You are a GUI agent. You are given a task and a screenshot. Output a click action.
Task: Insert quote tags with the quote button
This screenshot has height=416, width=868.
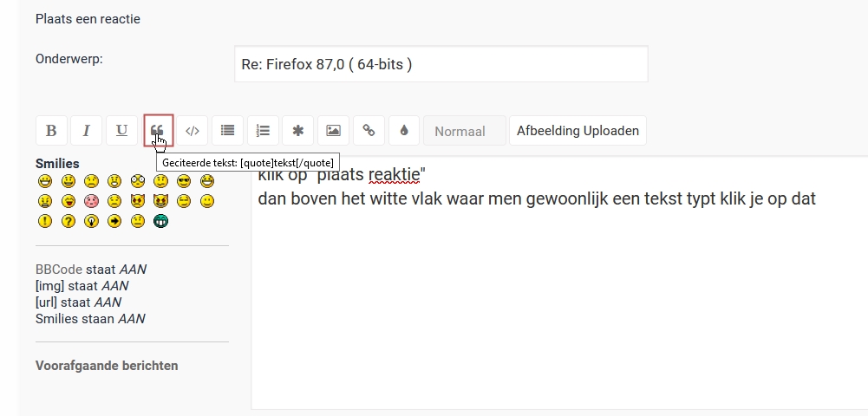pos(159,131)
